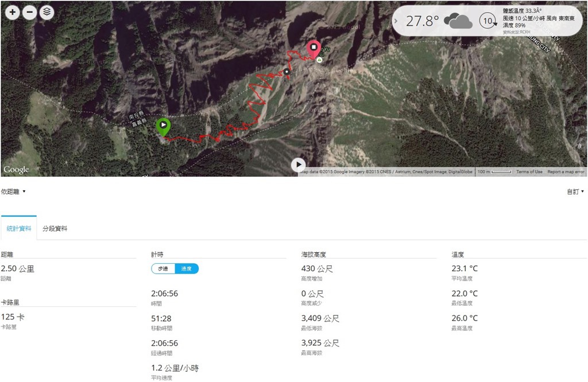Click the cloudy weather icon
Image resolution: width=588 pixels, height=382 pixels.
pyautogui.click(x=458, y=21)
